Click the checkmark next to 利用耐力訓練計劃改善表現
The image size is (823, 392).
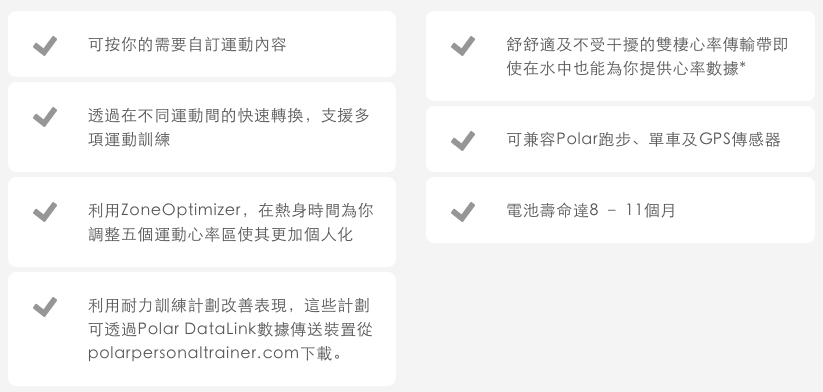point(45,307)
